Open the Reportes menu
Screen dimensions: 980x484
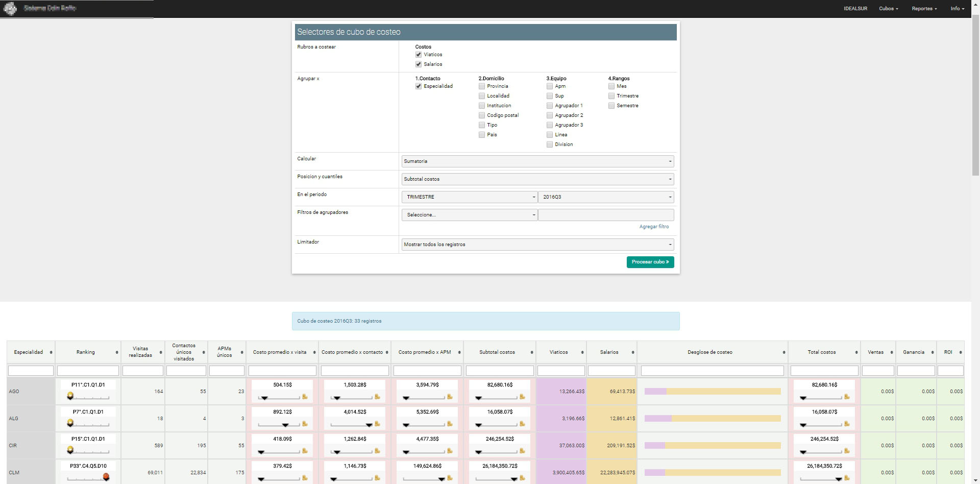pos(924,9)
